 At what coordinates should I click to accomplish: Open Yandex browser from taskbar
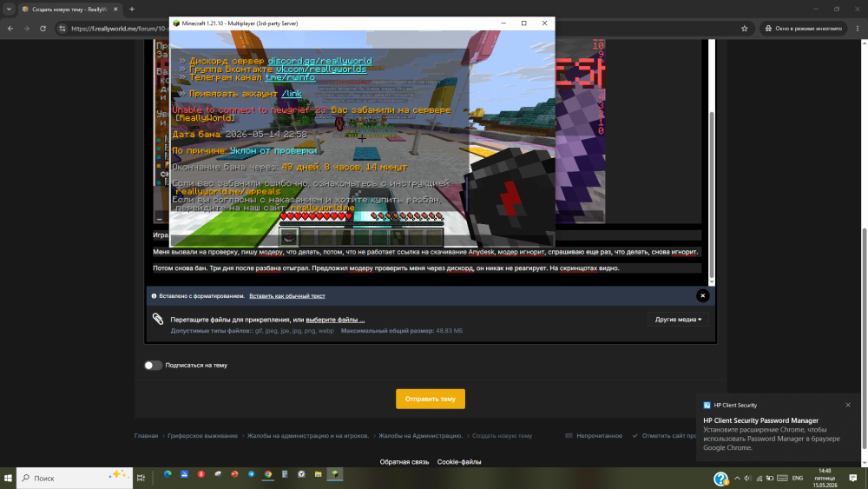click(x=201, y=474)
